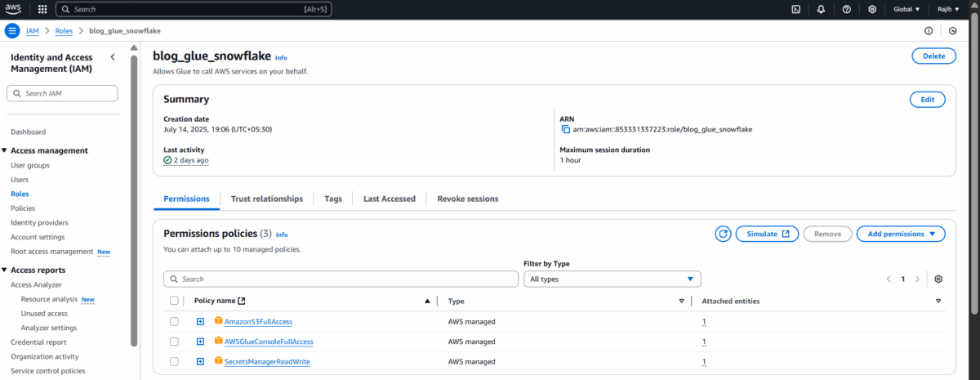The width and height of the screenshot is (980, 380).
Task: Collapse the Access reports section
Action: (5, 270)
